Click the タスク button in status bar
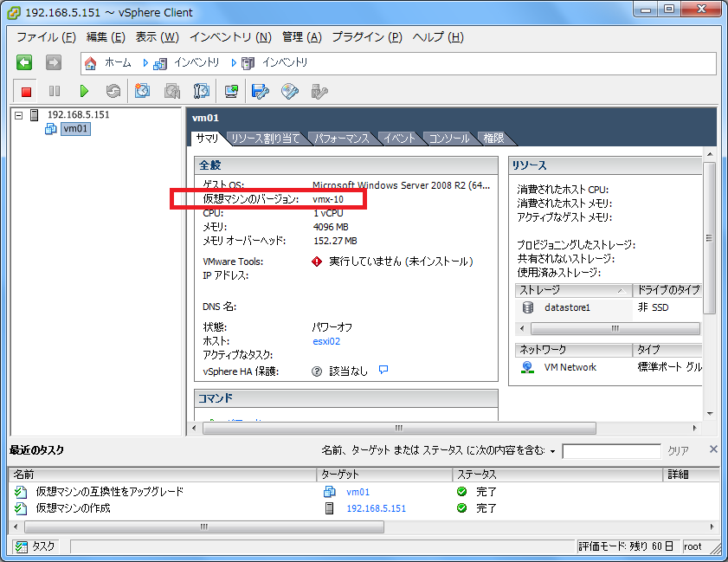The height and width of the screenshot is (562, 728). [35, 546]
